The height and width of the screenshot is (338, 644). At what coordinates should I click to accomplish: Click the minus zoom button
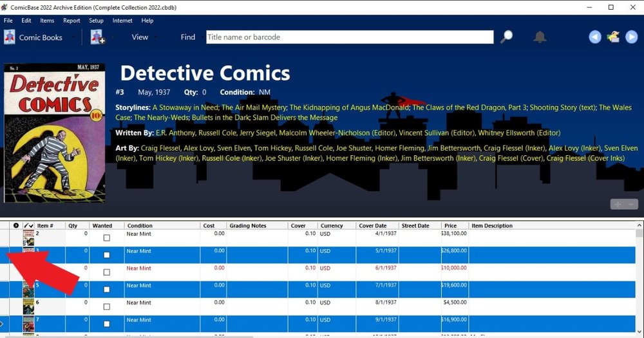coord(632,205)
